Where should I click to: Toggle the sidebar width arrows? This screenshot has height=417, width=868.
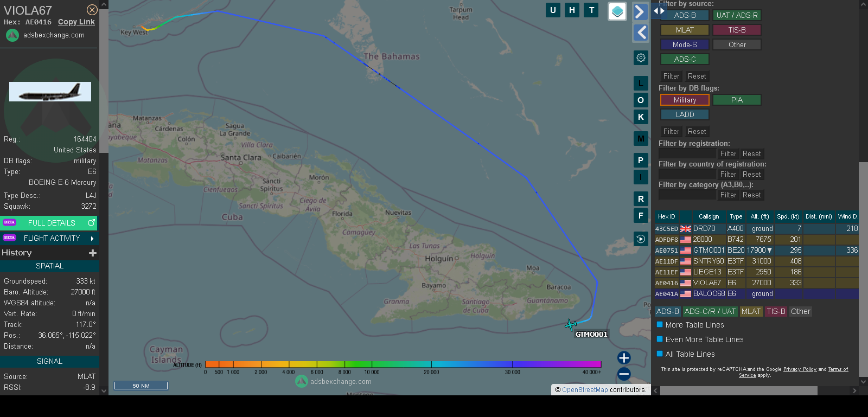(659, 11)
